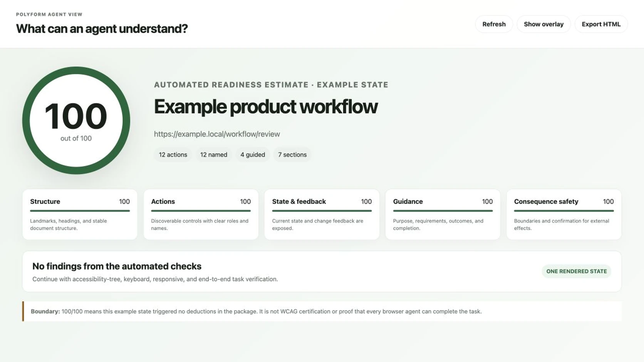Click the 'POLYFORM AGENT VIEW' label
The image size is (644, 362).
49,14
